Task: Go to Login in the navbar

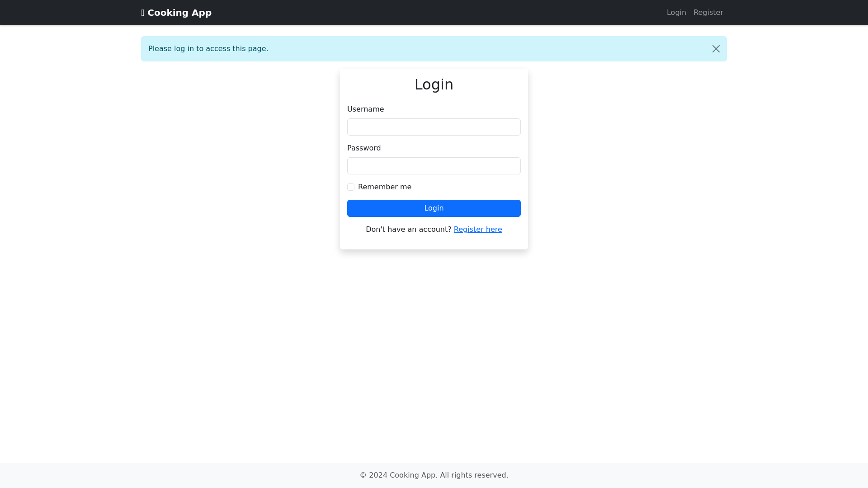Action: [676, 13]
